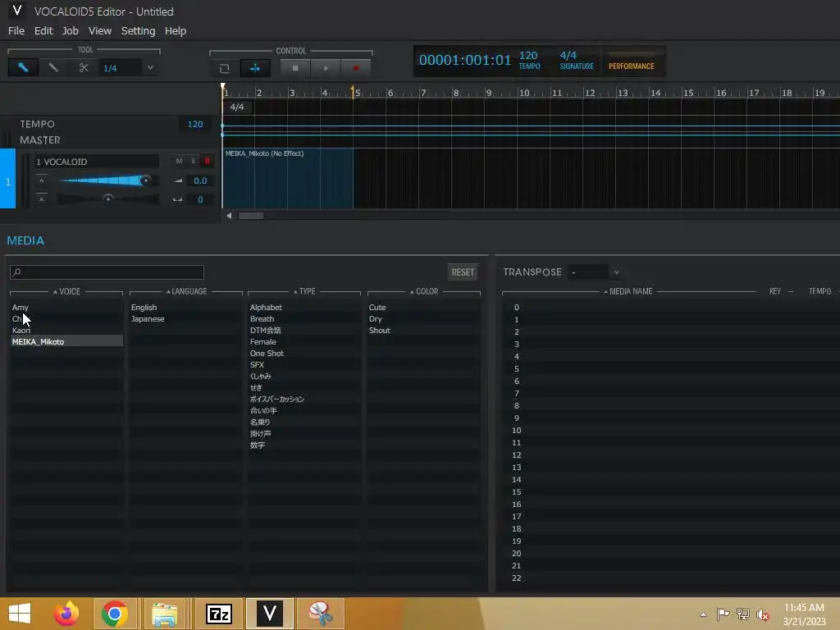The image size is (840, 630).
Task: Select the Pencil draw tool
Action: coord(53,68)
